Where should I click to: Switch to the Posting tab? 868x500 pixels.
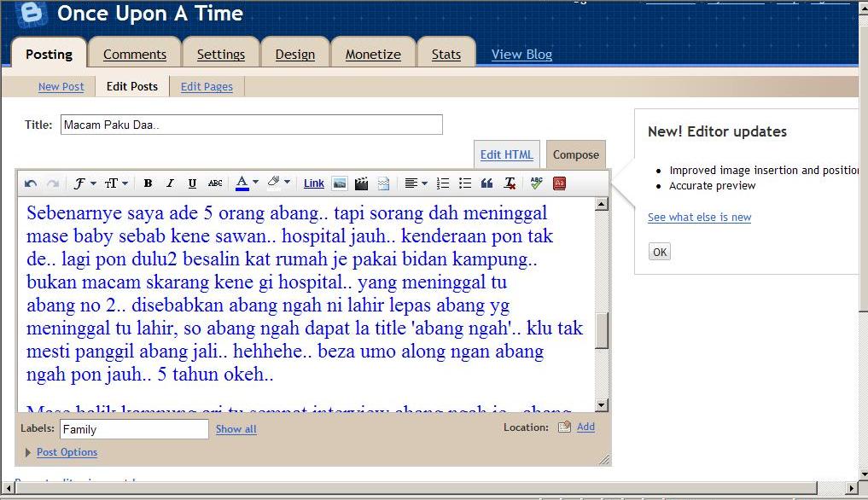pos(49,55)
